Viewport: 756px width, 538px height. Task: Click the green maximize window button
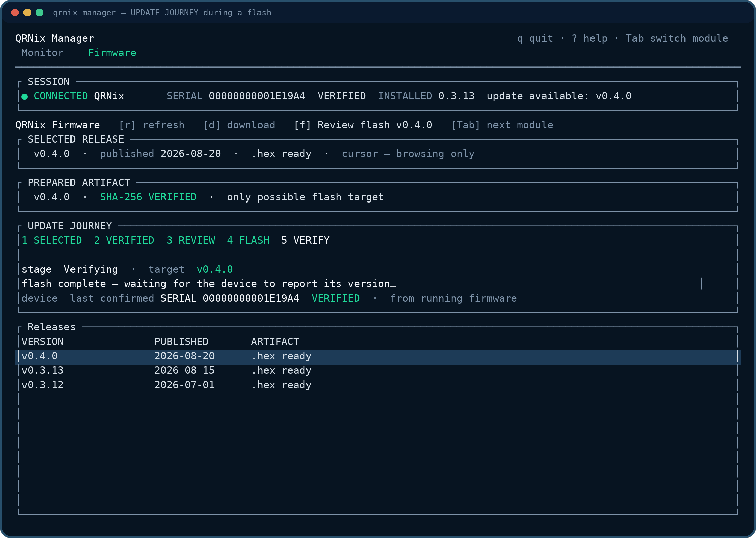click(39, 12)
